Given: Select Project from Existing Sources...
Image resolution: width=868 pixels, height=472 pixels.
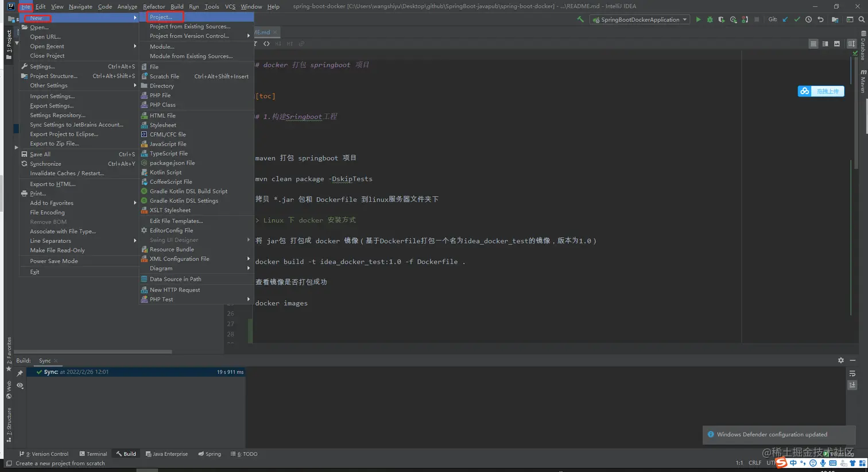Looking at the screenshot, I should (196, 26).
